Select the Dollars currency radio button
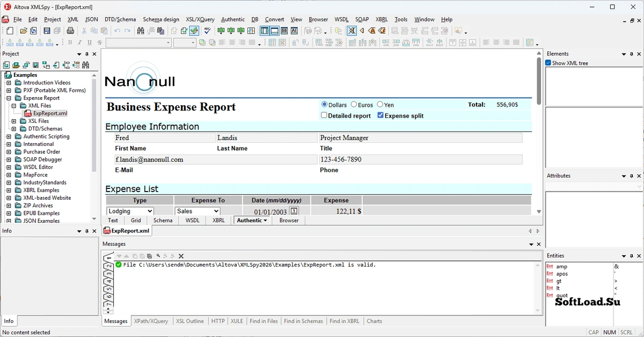 point(325,105)
